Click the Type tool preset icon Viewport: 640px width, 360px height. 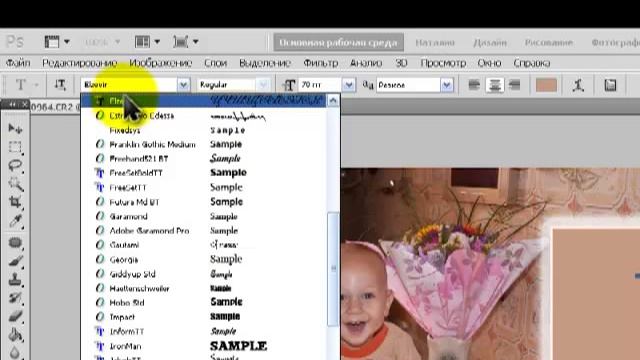[x=20, y=85]
